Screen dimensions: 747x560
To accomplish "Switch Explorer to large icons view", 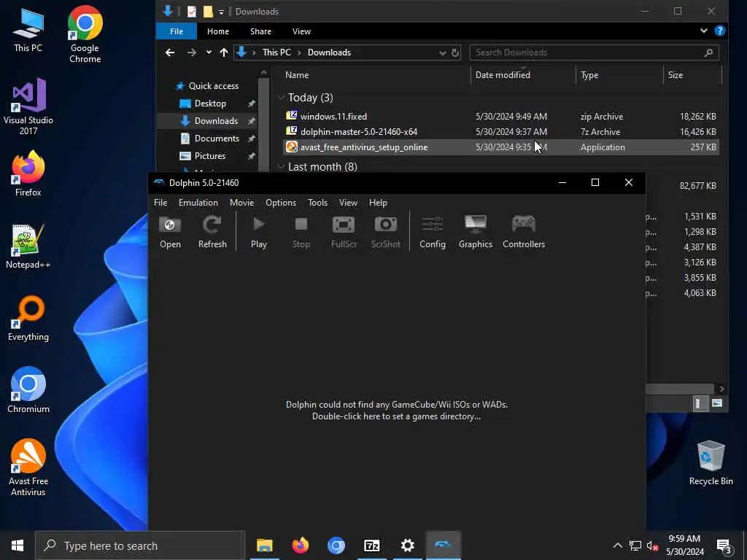I will tap(716, 403).
